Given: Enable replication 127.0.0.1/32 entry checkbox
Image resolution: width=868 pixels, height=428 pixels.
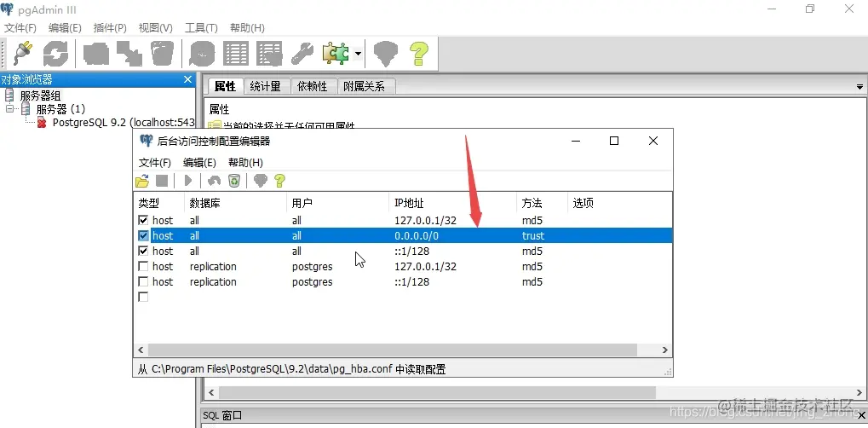Looking at the screenshot, I should click(143, 266).
